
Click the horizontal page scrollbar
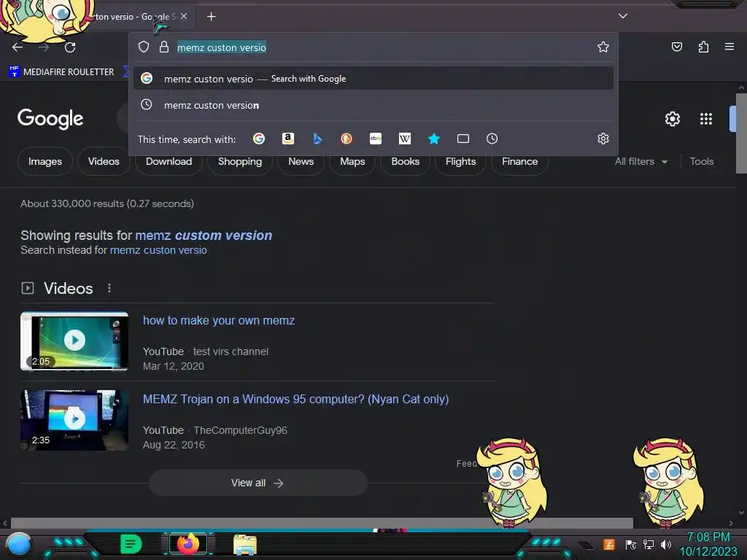[x=322, y=523]
